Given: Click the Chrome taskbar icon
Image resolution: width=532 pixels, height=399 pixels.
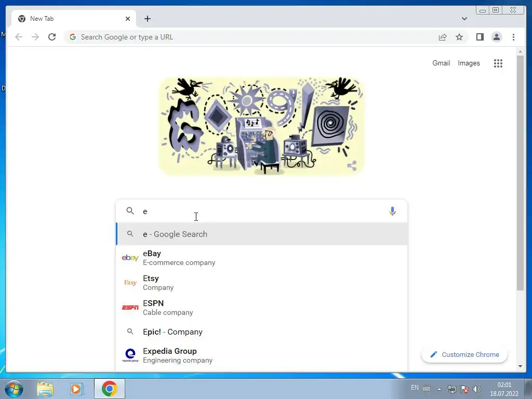Looking at the screenshot, I should pos(109,389).
